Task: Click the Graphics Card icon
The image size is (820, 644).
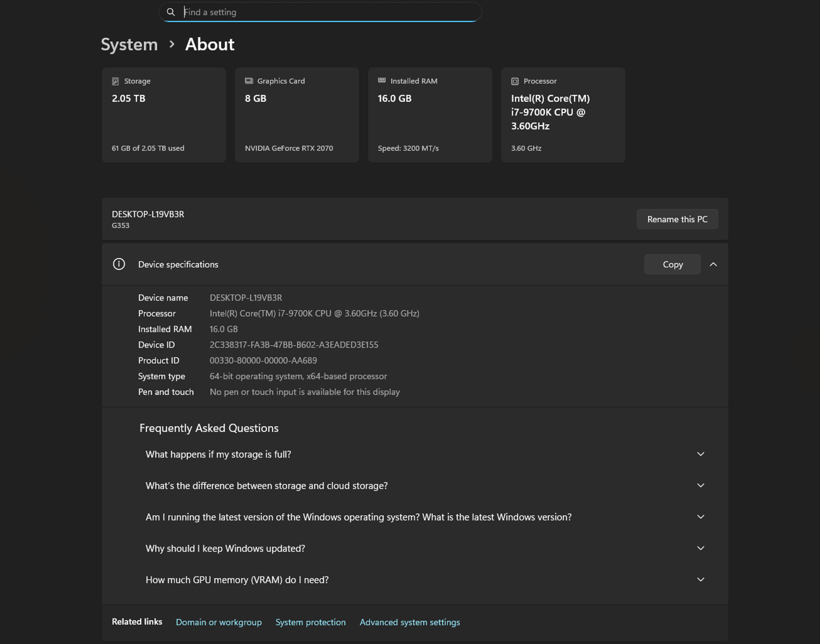Action: click(249, 81)
